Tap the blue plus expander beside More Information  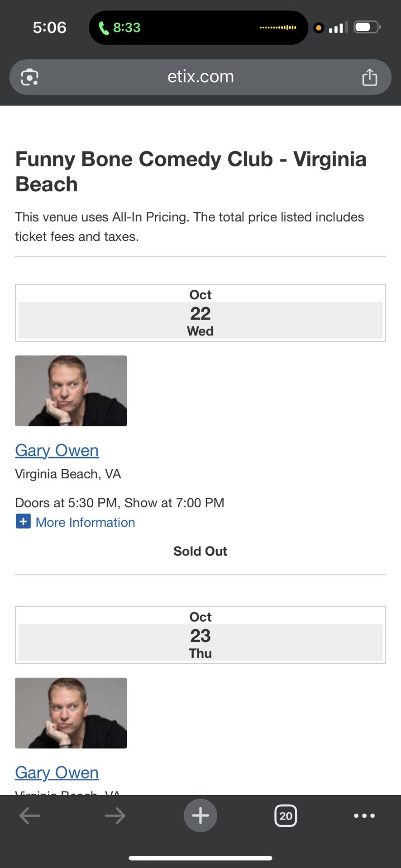coord(23,521)
